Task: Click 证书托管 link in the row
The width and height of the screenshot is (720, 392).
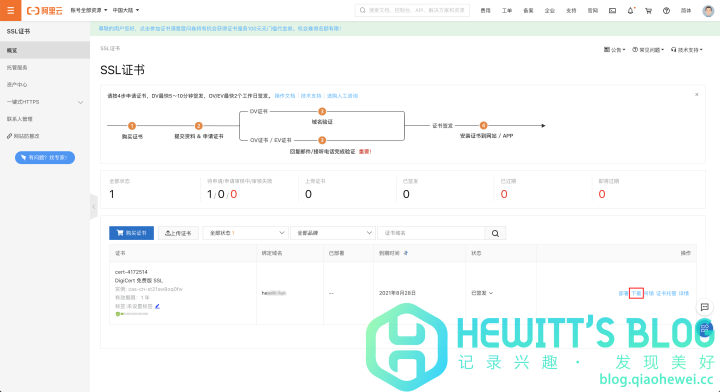Action: click(666, 293)
